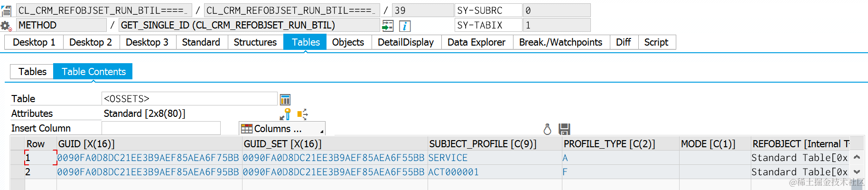
Task: Click GUID cell ending in F95BB
Action: coord(149,172)
